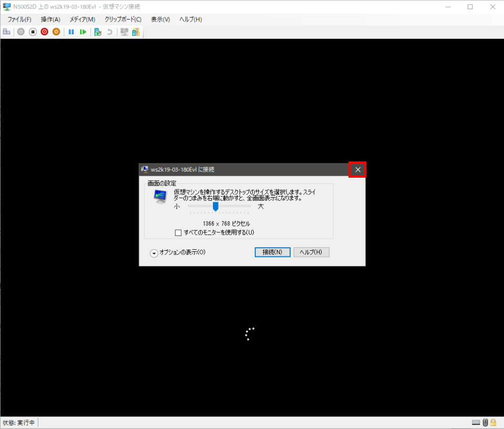Open the 操作 menu
This screenshot has height=429, width=504.
50,19
